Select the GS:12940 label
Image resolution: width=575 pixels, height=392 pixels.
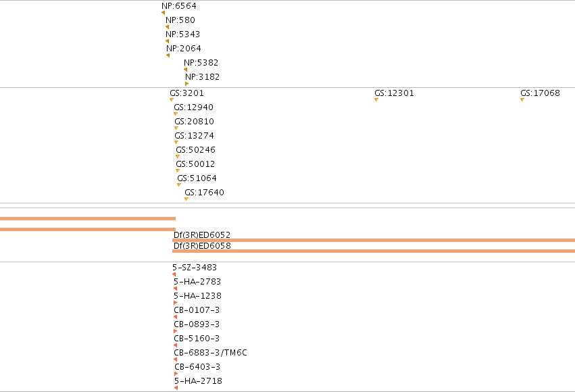point(194,107)
